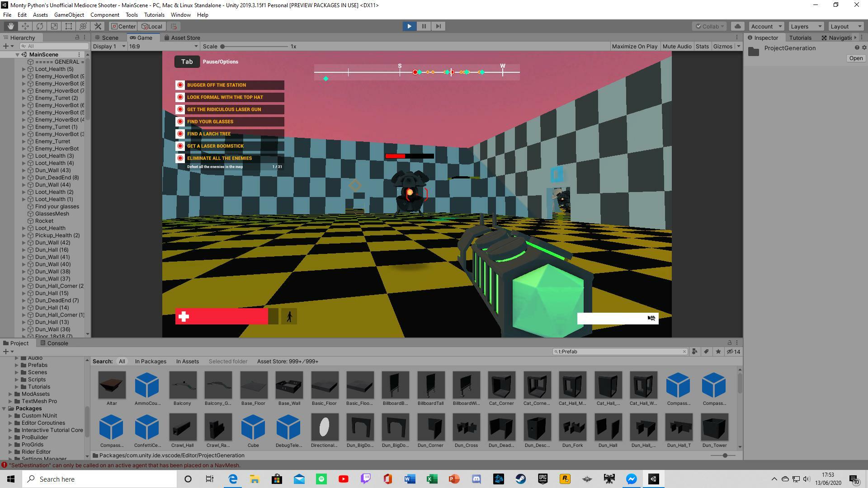This screenshot has height=488, width=868.
Task: Select the Move tool in toolbar
Action: [25, 26]
